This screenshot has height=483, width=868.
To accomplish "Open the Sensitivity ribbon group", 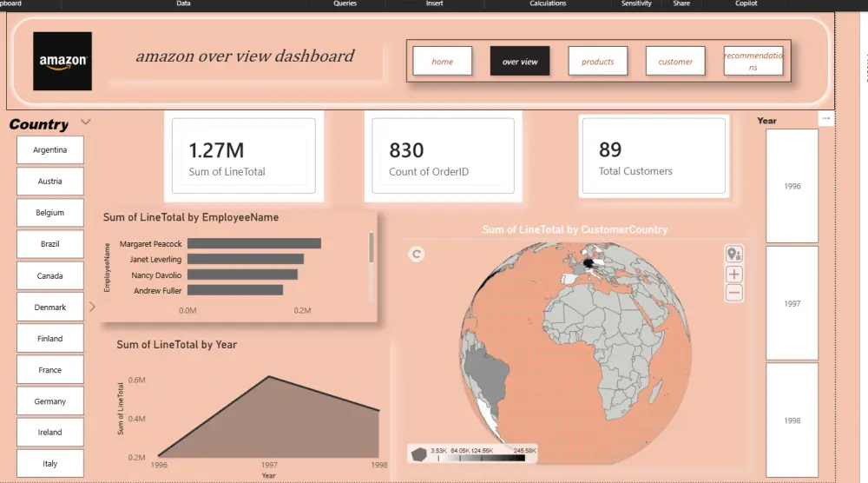I will pyautogui.click(x=636, y=3).
